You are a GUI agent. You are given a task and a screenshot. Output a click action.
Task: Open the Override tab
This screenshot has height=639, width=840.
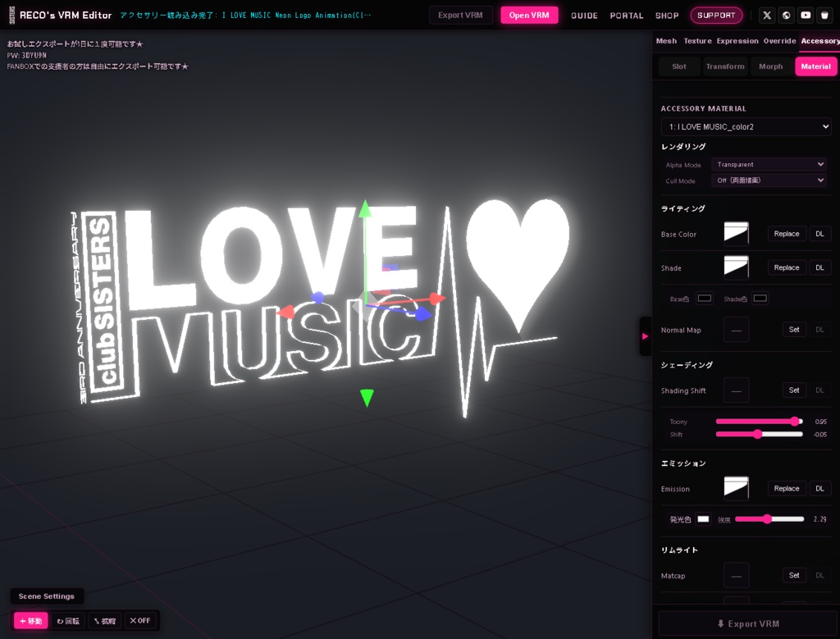point(779,41)
